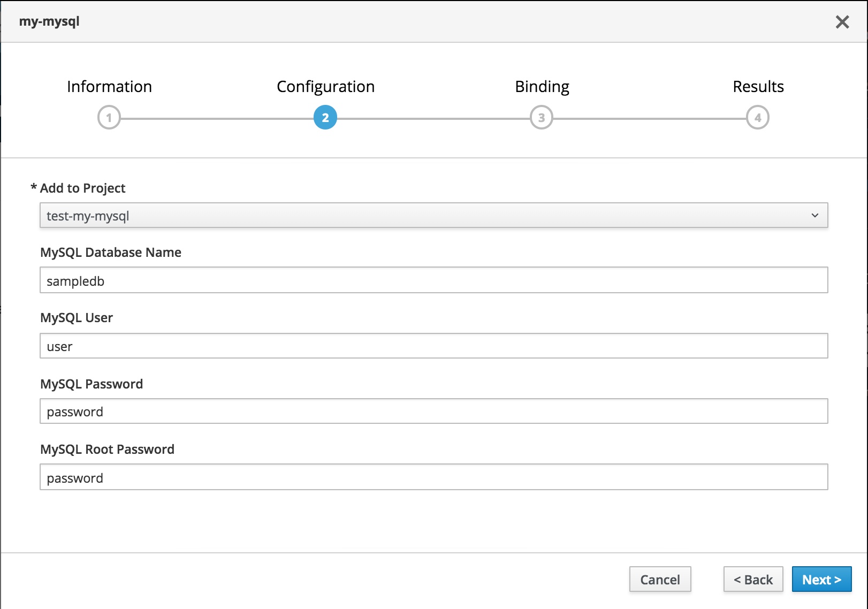
Task: Proceed with the Next > button
Action: 822,579
